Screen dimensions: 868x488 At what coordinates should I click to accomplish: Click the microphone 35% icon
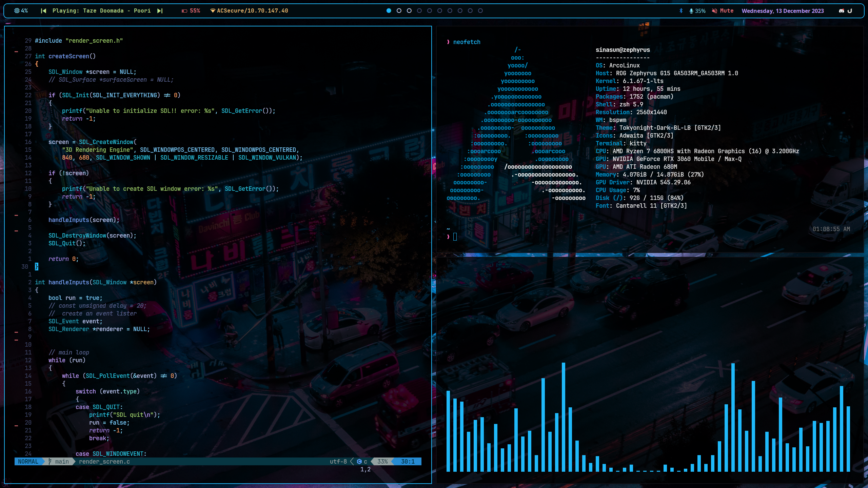[x=691, y=11]
